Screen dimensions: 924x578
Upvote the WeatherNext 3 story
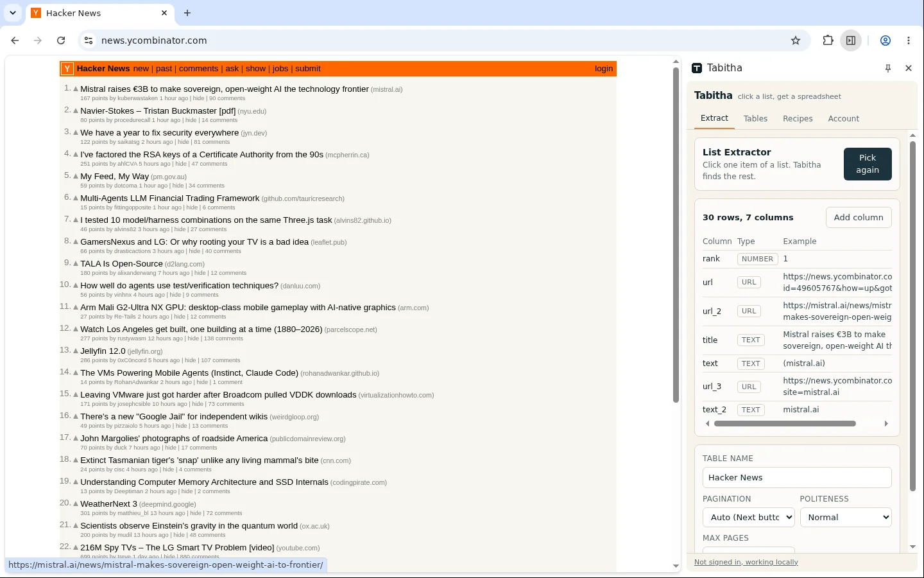tap(76, 504)
